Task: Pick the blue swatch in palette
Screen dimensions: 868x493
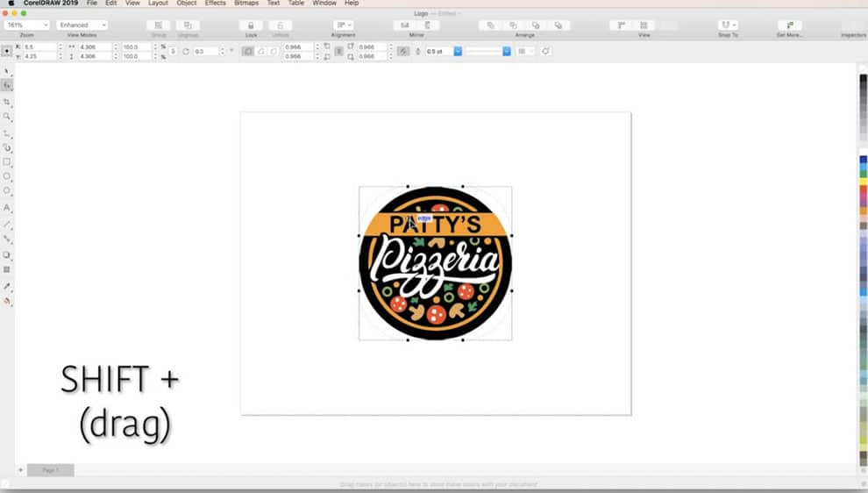Action: pyautogui.click(x=863, y=160)
